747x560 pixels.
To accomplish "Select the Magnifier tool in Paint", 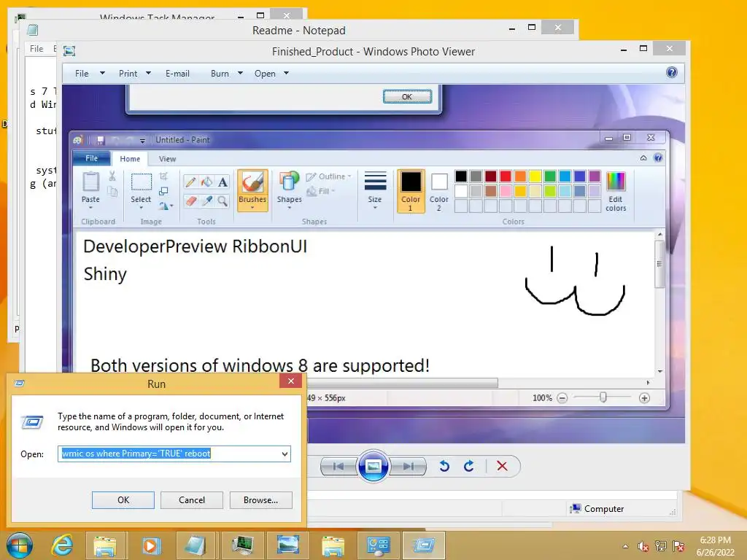I will click(222, 201).
